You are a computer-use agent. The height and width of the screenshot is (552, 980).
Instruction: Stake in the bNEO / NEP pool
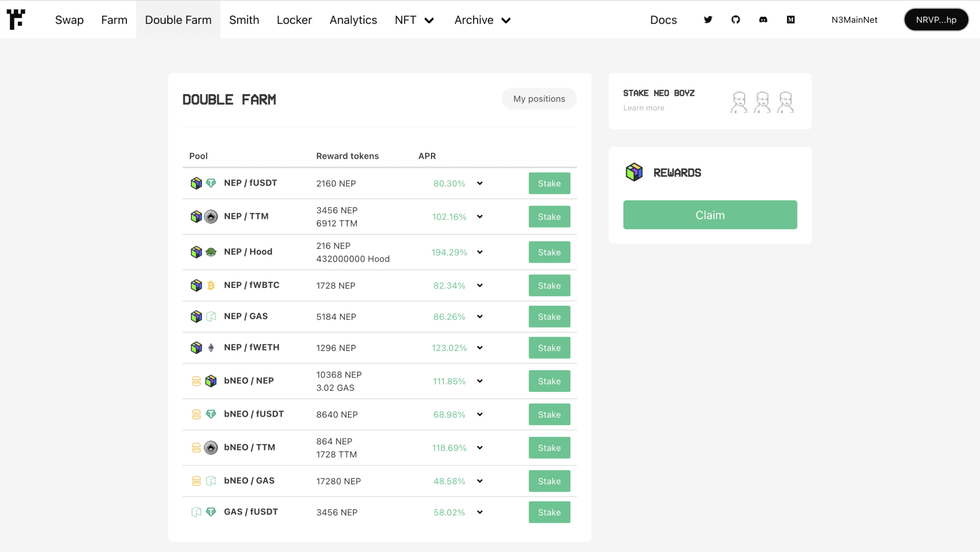(x=549, y=381)
